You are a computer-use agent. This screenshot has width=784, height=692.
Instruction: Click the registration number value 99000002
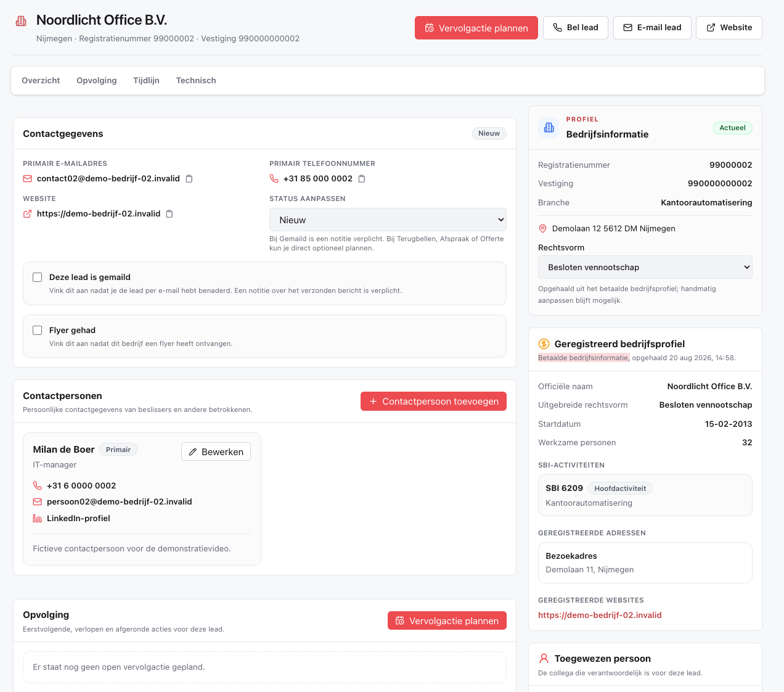731,165
